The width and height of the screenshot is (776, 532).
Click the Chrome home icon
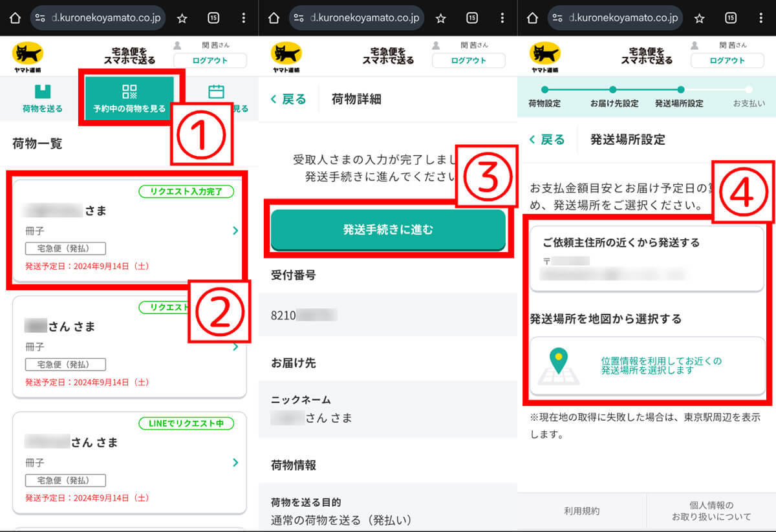click(14, 17)
